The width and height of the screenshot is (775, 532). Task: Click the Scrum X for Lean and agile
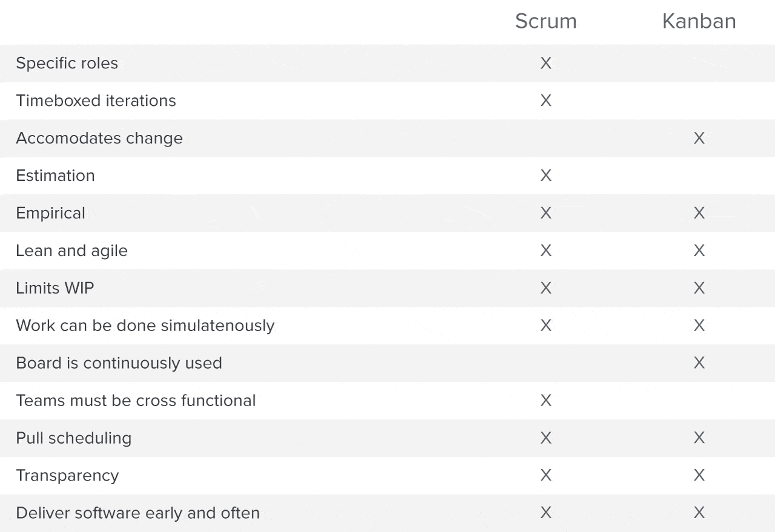tap(546, 251)
